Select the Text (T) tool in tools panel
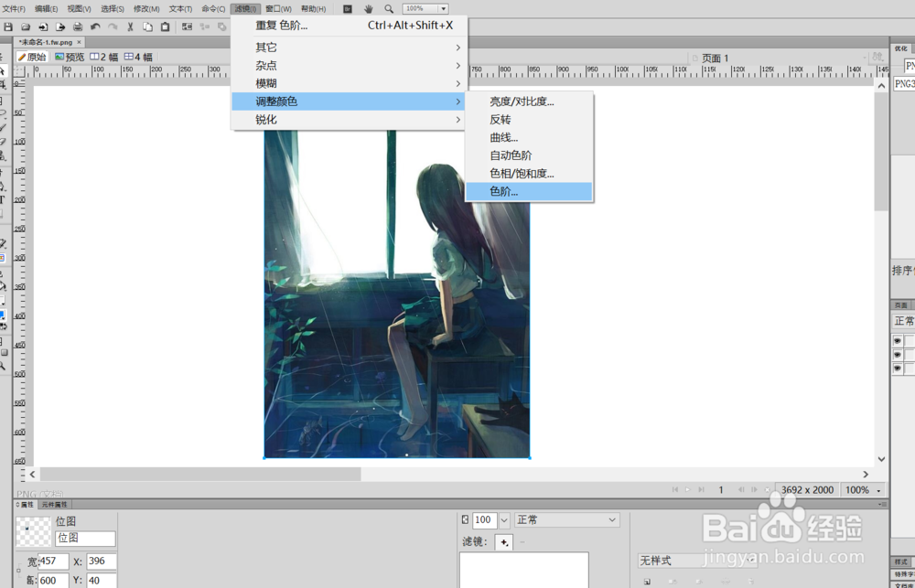Screen dimensions: 915x588 pos(3,200)
